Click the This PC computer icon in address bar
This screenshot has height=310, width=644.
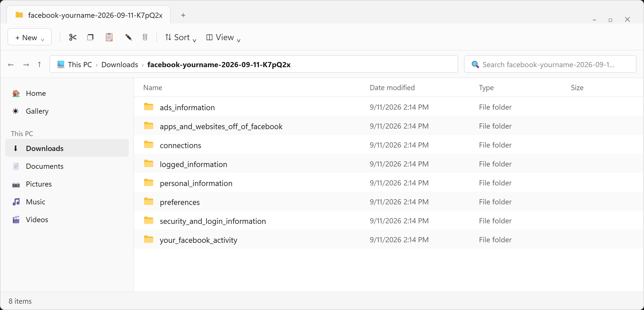click(61, 64)
